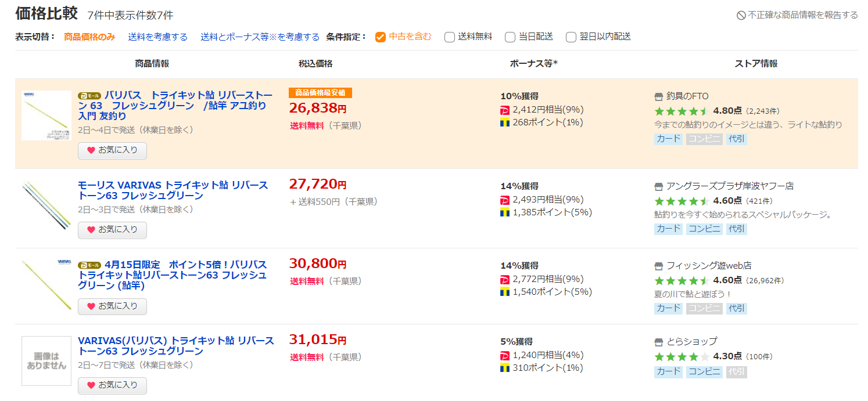Image resolution: width=868 pixels, height=401 pixels.
Task: Click the report inaccurate product info icon
Action: click(x=741, y=15)
